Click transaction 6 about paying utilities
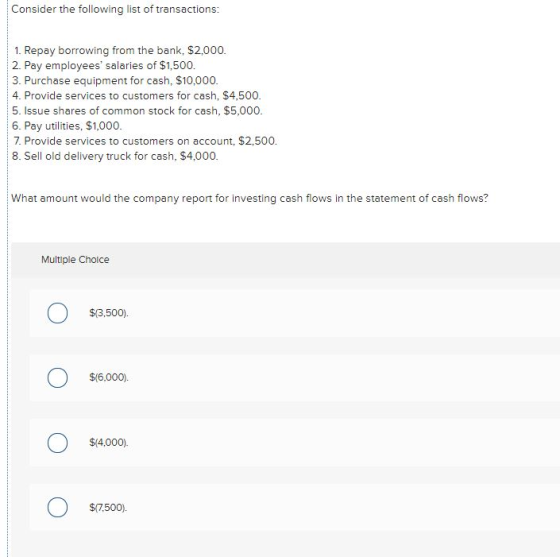Image resolution: width=560 pixels, height=557 pixels. [67, 126]
